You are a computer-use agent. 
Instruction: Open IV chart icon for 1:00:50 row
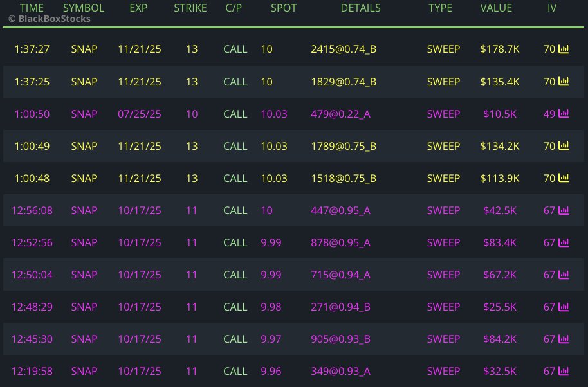pos(564,114)
